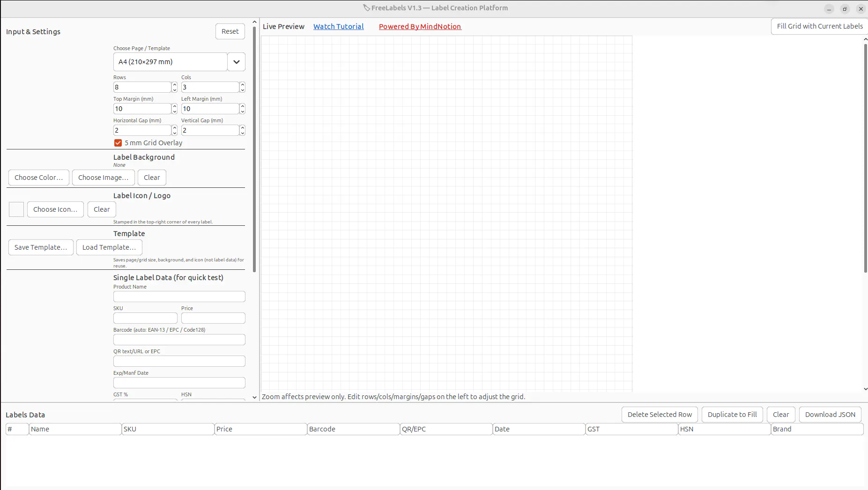This screenshot has height=490, width=868.
Task: Click the Watch Tutorial link
Action: click(339, 27)
